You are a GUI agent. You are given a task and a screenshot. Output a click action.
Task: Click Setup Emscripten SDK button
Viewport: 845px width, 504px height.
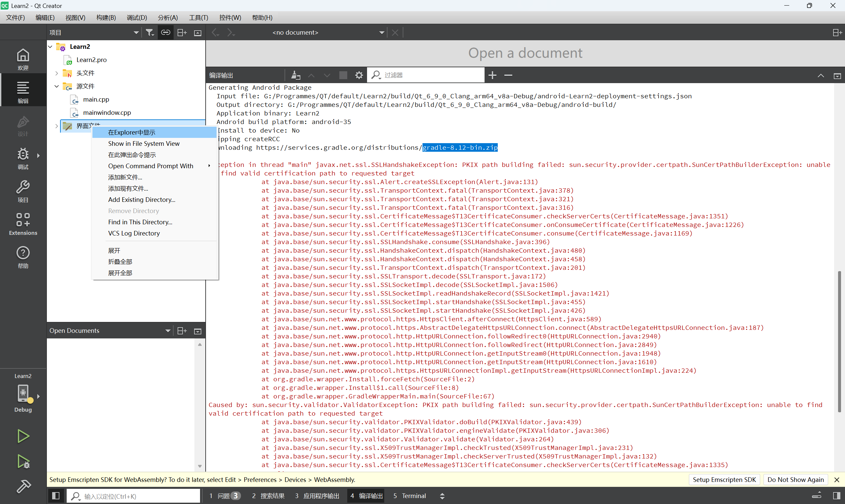(x=724, y=480)
